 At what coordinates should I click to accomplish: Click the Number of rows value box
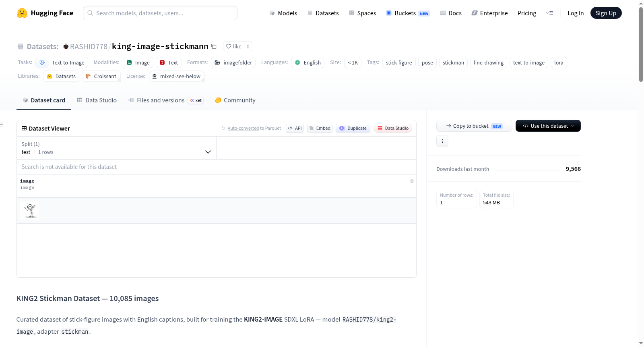tap(456, 199)
